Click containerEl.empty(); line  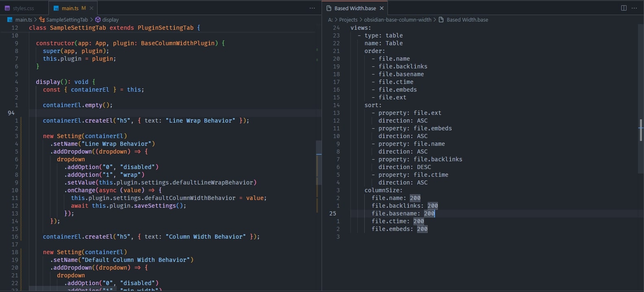pyautogui.click(x=78, y=105)
